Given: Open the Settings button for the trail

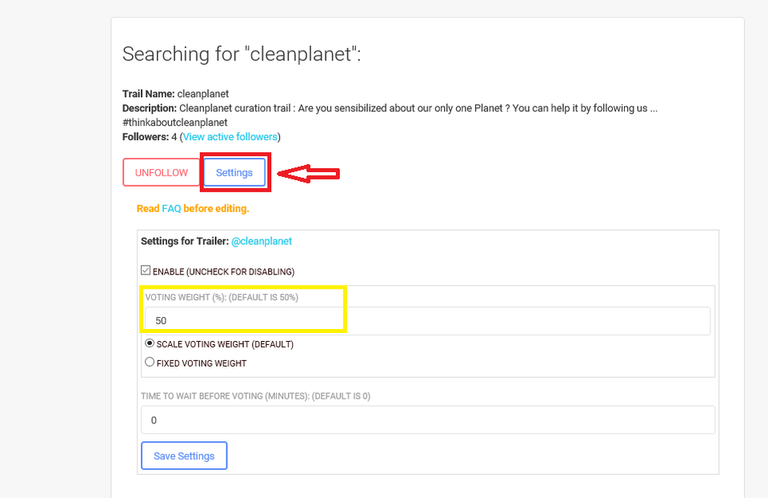Looking at the screenshot, I should 234,172.
